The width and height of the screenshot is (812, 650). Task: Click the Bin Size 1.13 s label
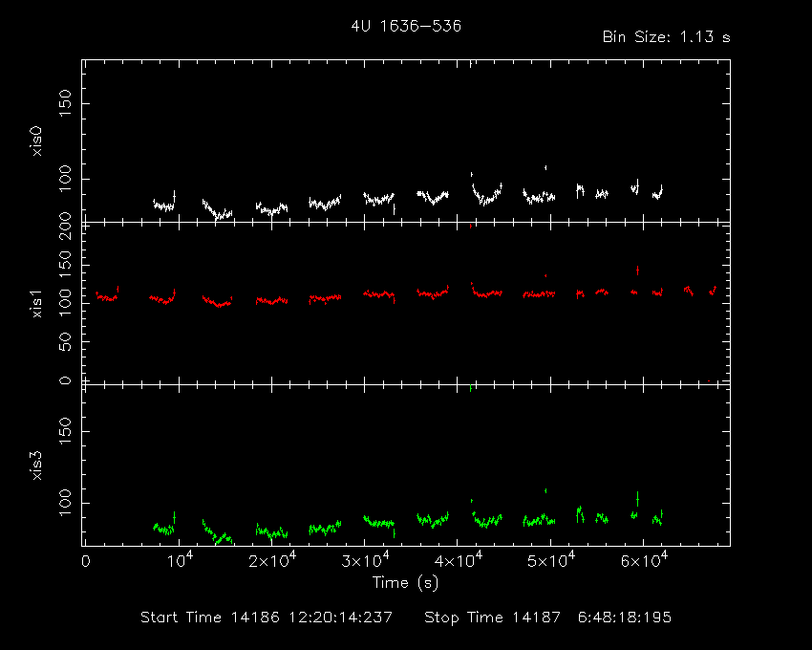[x=666, y=37]
